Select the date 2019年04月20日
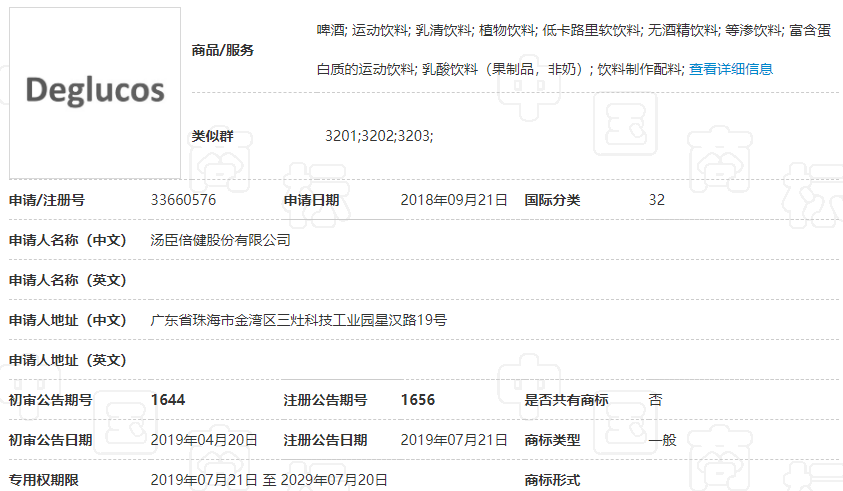This screenshot has height=491, width=843. tap(204, 440)
